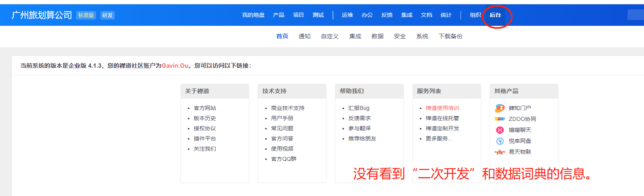Click the 技术支持 panel heading

[275, 91]
